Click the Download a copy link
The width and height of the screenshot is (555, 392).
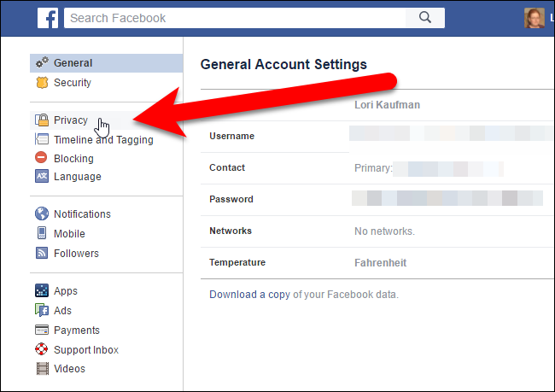pyautogui.click(x=249, y=295)
